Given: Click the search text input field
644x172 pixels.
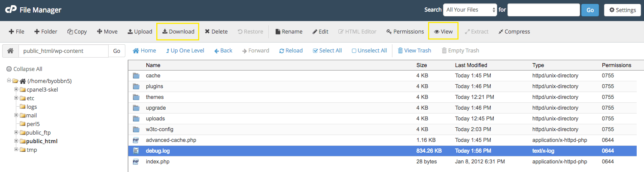Looking at the screenshot, I should (x=544, y=10).
